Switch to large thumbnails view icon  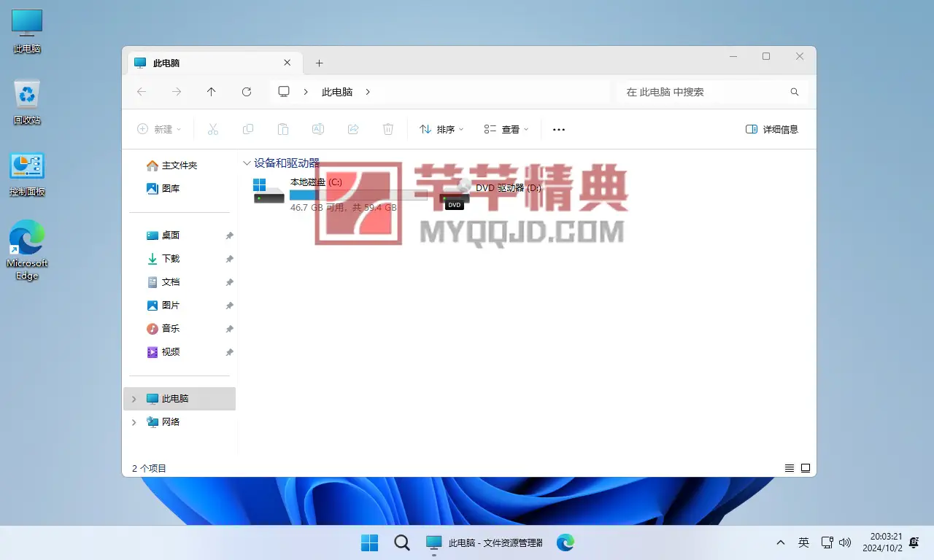coord(806,468)
